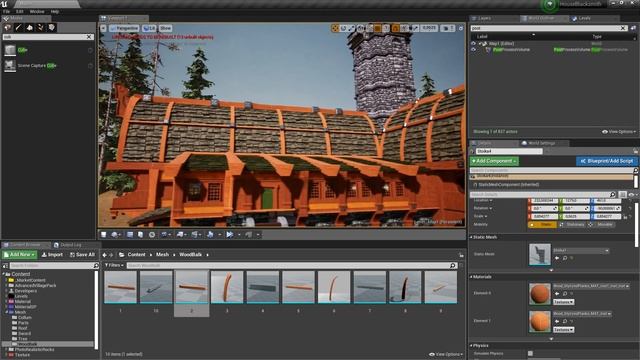The width and height of the screenshot is (640, 360).
Task: Select the Geometry Editing mode icon
Action: (x=51, y=27)
